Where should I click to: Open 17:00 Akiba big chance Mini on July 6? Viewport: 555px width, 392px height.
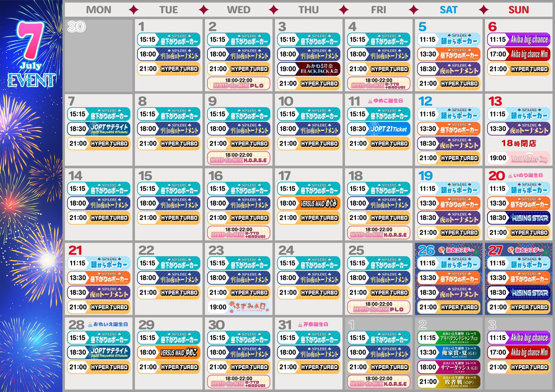(519, 54)
